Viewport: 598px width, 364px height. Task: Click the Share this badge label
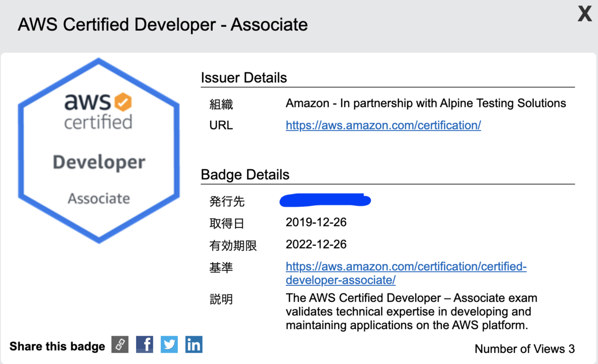point(57,347)
